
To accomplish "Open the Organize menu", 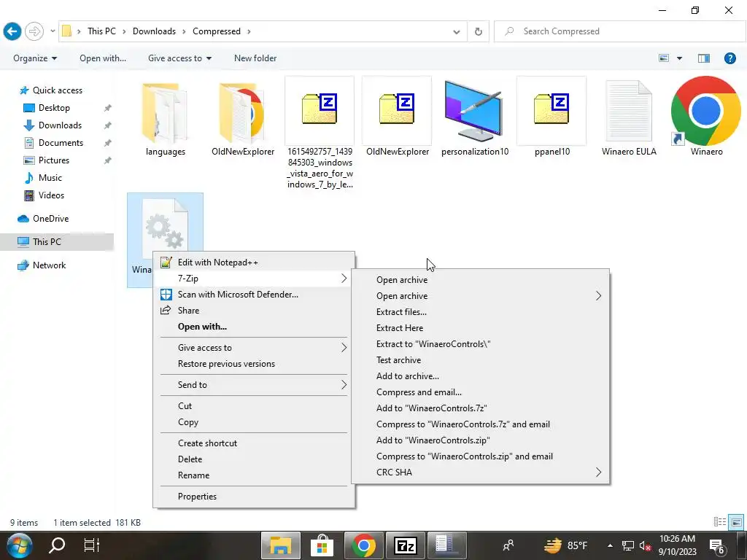I will (35, 58).
